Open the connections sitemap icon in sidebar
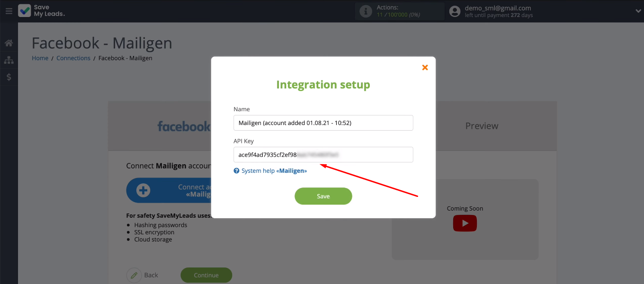This screenshot has height=284, width=644. click(x=9, y=60)
